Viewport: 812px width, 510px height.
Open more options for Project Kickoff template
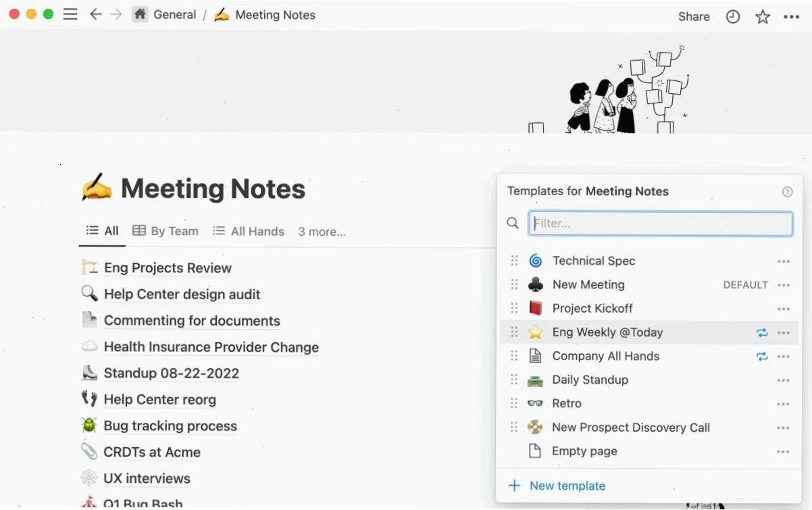[784, 309]
